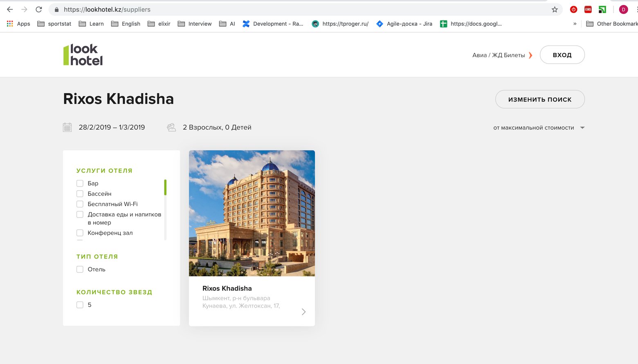Expand the hidden bookmarks overflow chevron
The width and height of the screenshot is (638, 364).
[x=575, y=24]
